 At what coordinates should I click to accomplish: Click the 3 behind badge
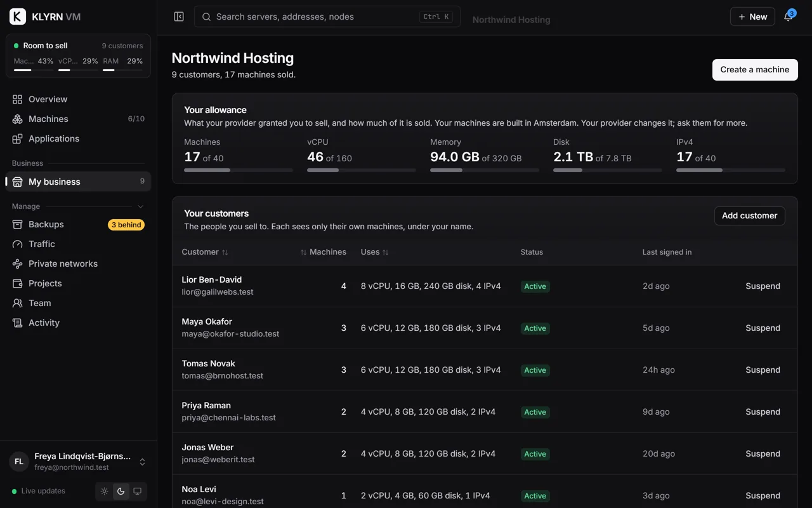(x=126, y=225)
